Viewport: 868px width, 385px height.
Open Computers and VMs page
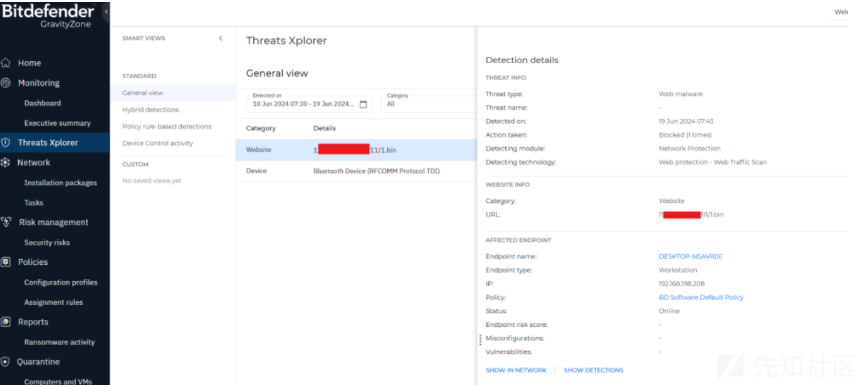pyautogui.click(x=58, y=381)
